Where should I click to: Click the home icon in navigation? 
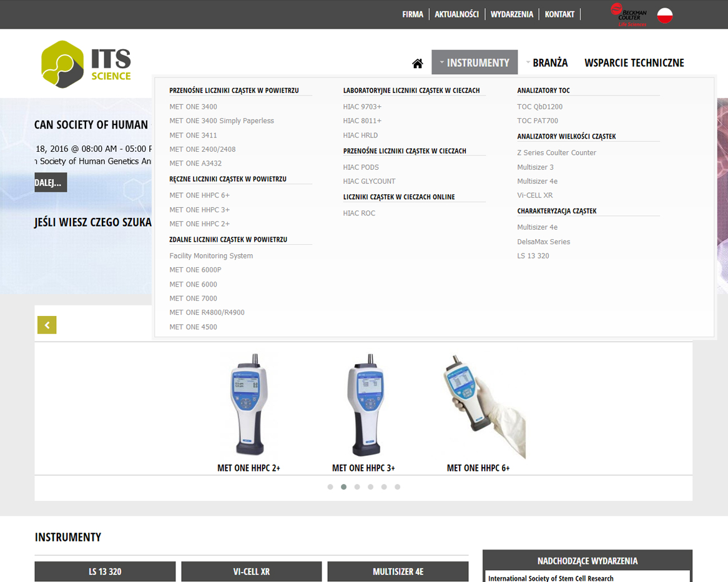point(418,63)
